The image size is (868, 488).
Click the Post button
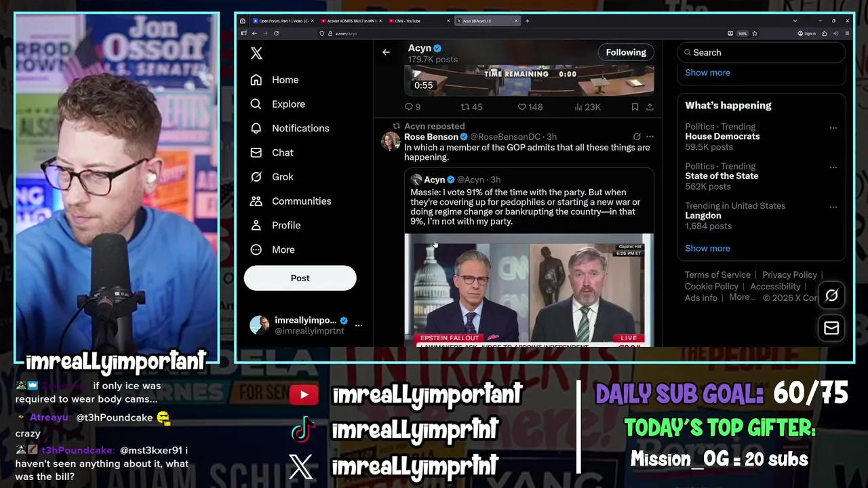pyautogui.click(x=300, y=278)
